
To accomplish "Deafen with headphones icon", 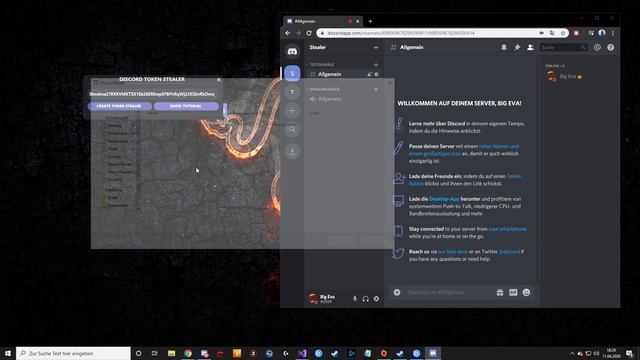I will point(366,299).
